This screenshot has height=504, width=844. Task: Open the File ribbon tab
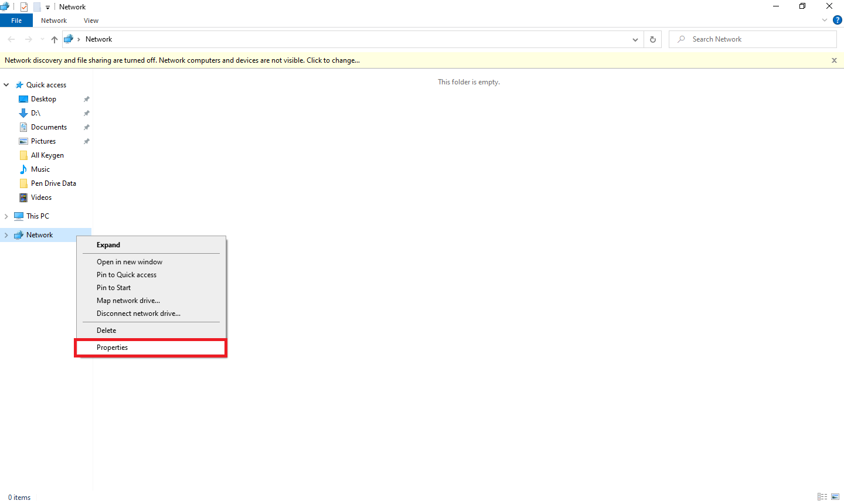coord(16,21)
